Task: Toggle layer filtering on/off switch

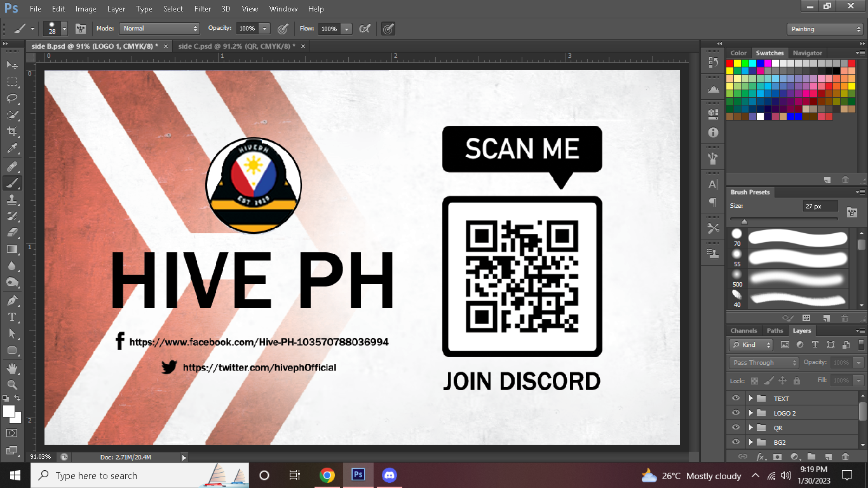Action: [x=862, y=345]
